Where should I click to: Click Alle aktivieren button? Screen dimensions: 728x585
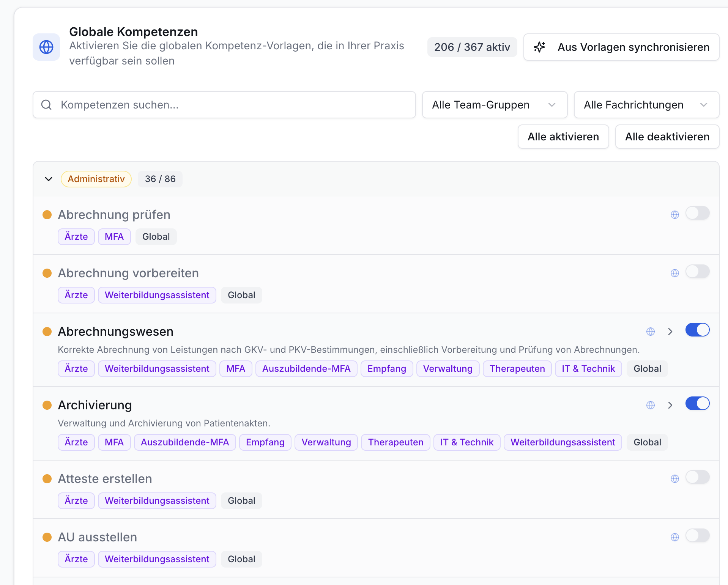tap(563, 137)
